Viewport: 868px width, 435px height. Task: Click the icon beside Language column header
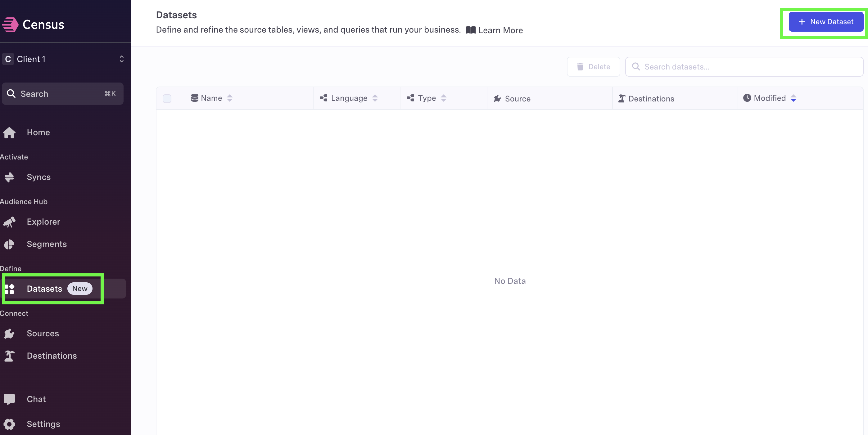pyautogui.click(x=323, y=98)
